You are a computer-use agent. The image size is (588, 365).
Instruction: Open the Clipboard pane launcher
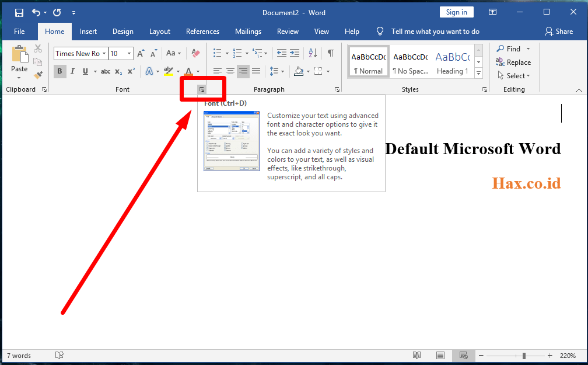(x=44, y=89)
